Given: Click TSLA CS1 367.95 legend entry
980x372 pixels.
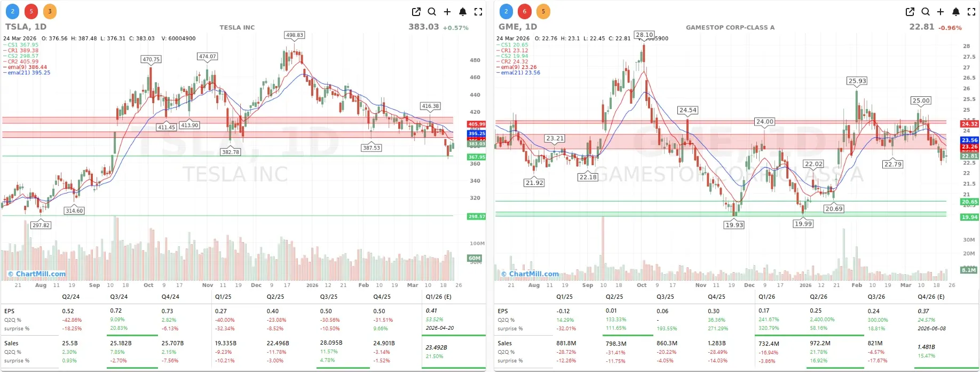Looking at the screenshot, I should (21, 45).
